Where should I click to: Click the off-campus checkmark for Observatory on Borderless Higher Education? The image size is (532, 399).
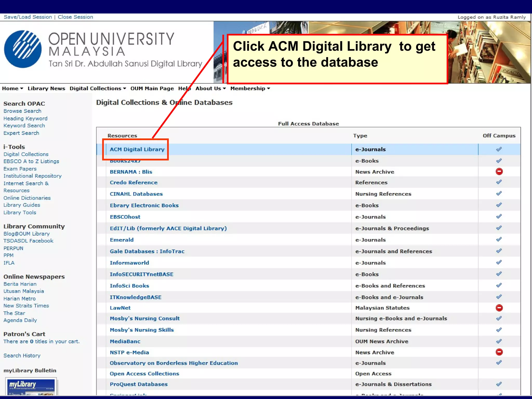(499, 363)
